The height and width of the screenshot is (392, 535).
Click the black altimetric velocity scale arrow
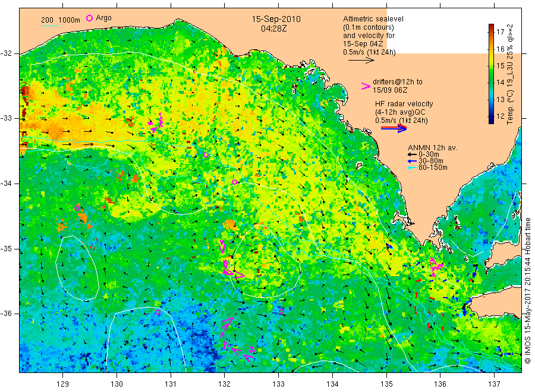click(x=361, y=61)
